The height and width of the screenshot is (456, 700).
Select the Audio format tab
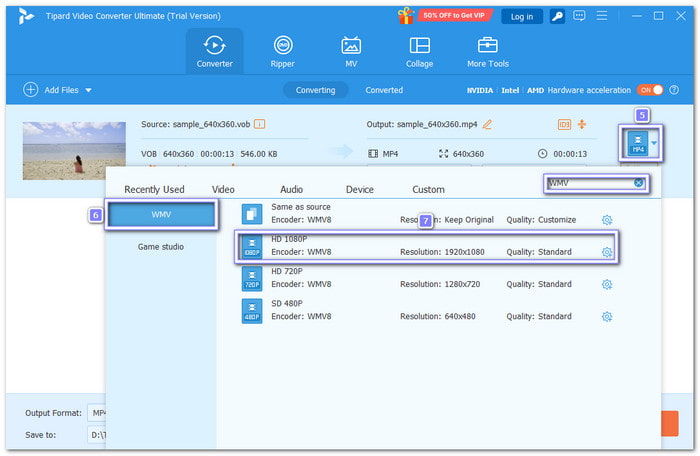(x=291, y=189)
